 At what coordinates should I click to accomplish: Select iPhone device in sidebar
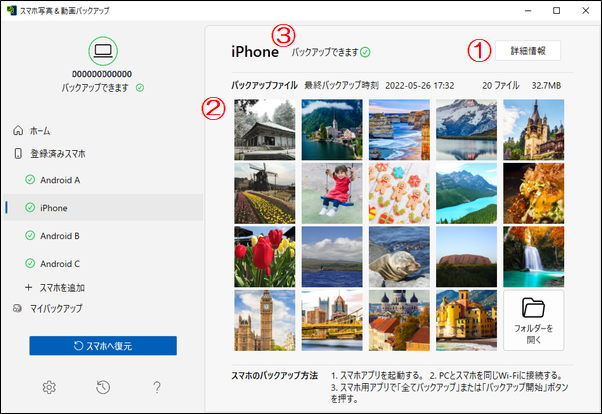[x=103, y=208]
